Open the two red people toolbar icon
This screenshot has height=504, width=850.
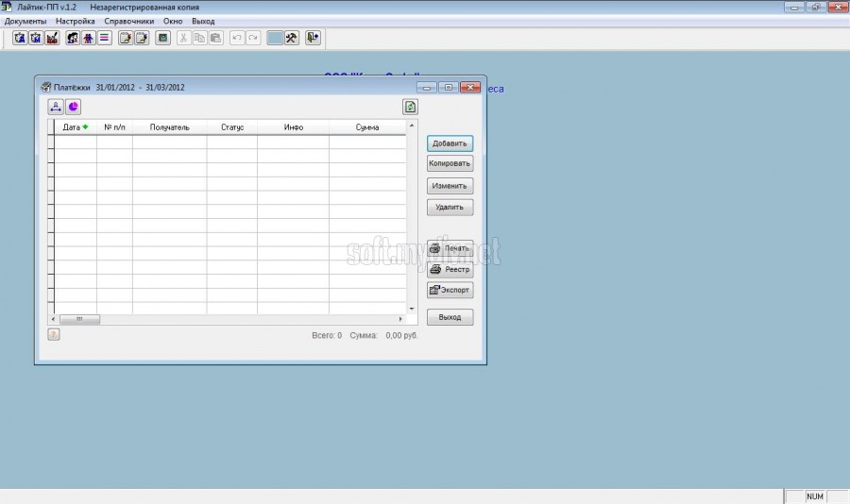click(x=89, y=38)
